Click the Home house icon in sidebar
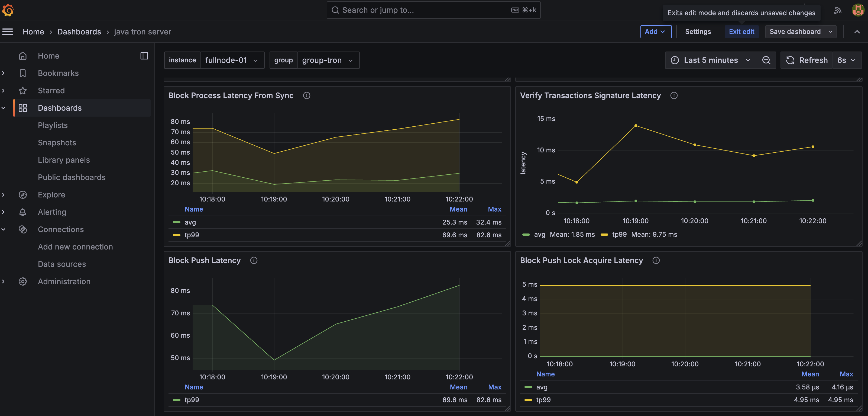The width and height of the screenshot is (868, 416). point(22,56)
